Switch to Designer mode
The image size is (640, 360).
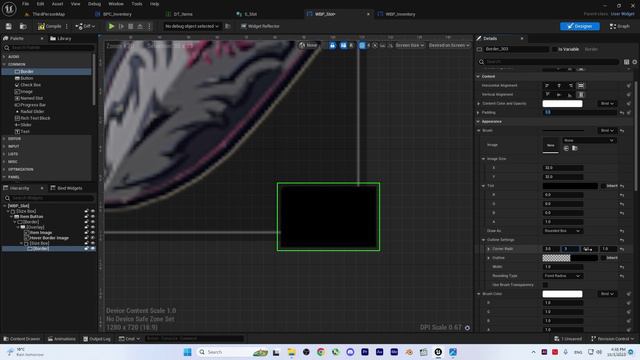coord(580,26)
